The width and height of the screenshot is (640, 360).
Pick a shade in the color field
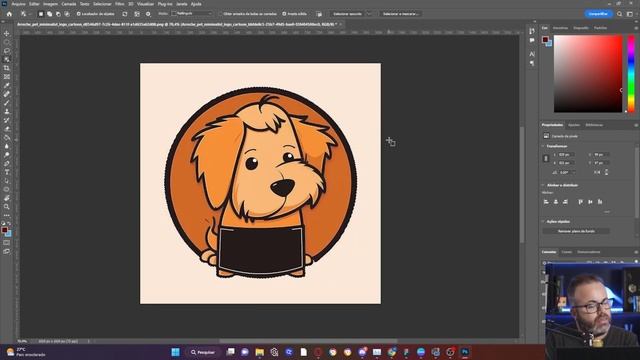[588, 73]
